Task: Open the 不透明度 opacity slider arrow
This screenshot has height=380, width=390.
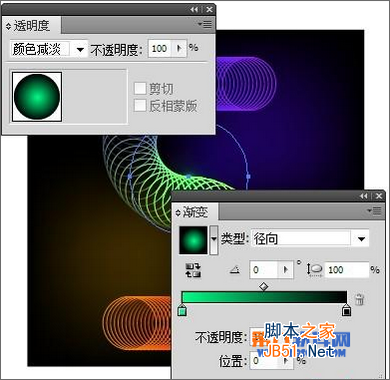Action: tap(179, 49)
